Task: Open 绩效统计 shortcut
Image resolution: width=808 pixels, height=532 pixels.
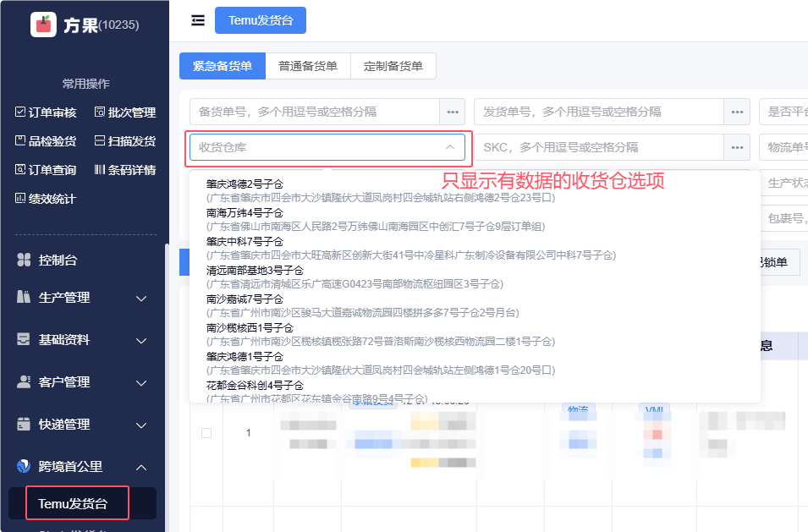Action: pos(46,199)
